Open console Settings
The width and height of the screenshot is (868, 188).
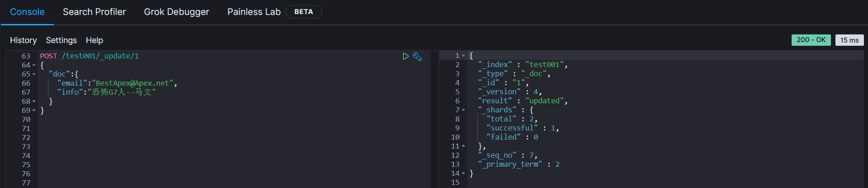(61, 40)
